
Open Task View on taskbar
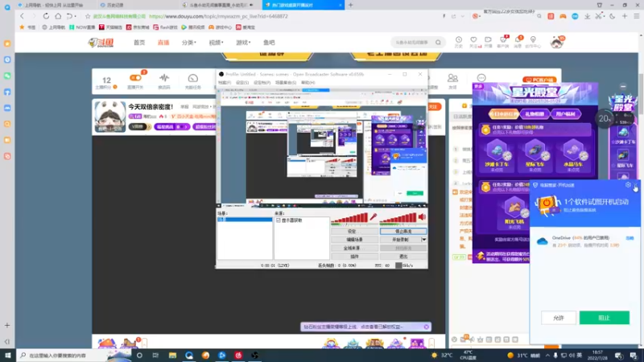point(155,356)
